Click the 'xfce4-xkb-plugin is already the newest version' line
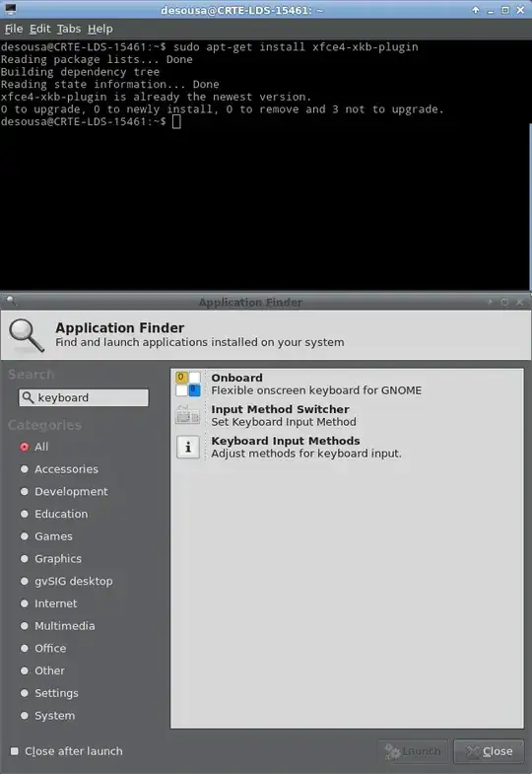532x774 pixels. click(x=156, y=97)
